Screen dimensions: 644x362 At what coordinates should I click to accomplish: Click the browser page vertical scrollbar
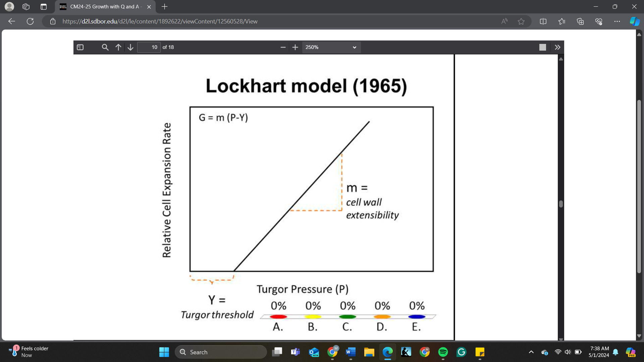(639, 186)
